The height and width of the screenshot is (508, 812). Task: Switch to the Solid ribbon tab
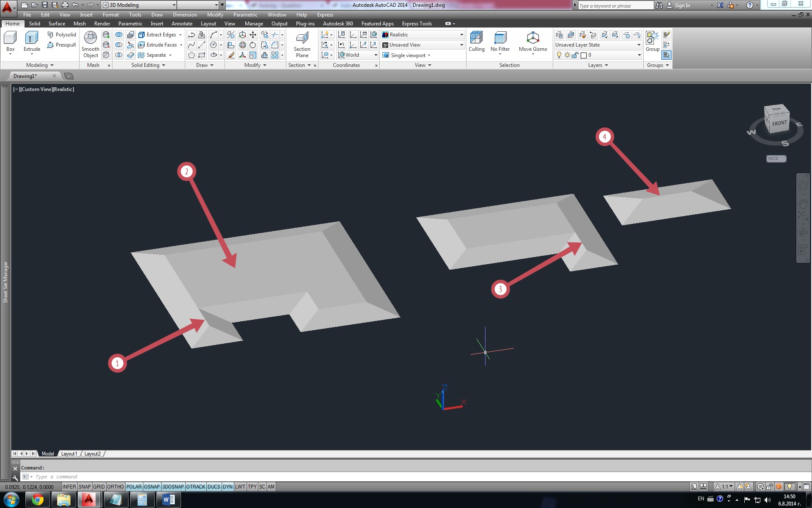pos(35,24)
